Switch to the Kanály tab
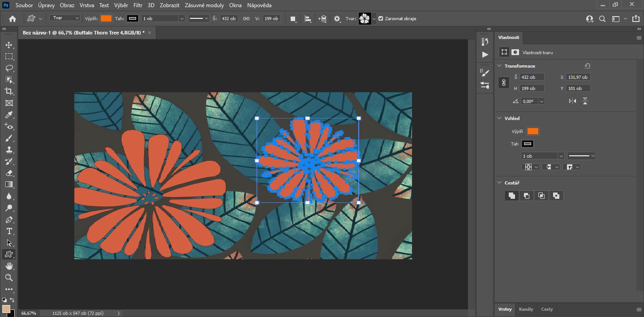644x317 pixels. tap(526, 309)
